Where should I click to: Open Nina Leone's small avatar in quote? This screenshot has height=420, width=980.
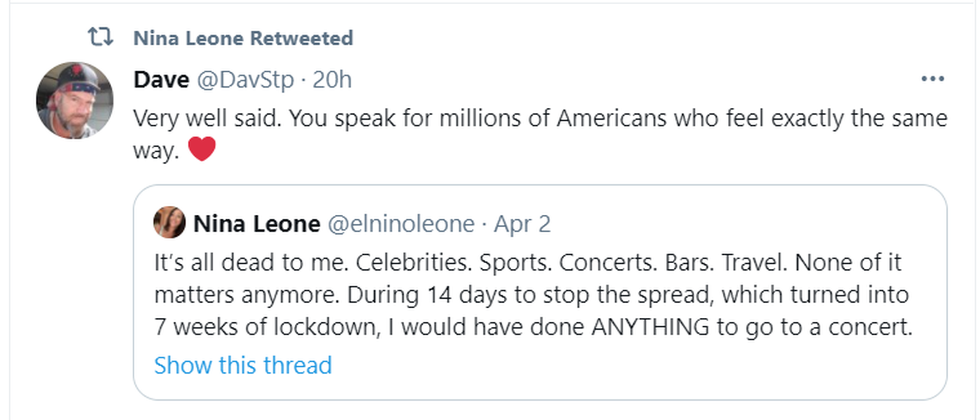point(169,222)
